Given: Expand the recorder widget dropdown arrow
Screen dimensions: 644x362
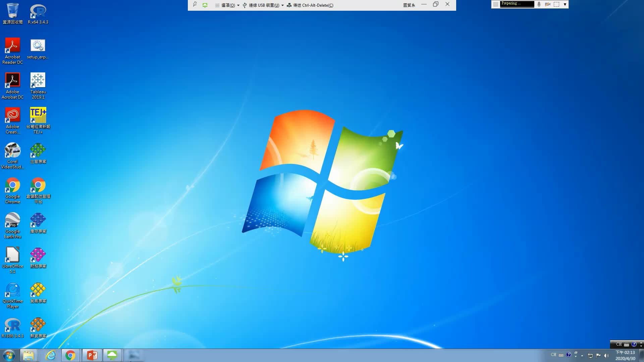Looking at the screenshot, I should [565, 4].
